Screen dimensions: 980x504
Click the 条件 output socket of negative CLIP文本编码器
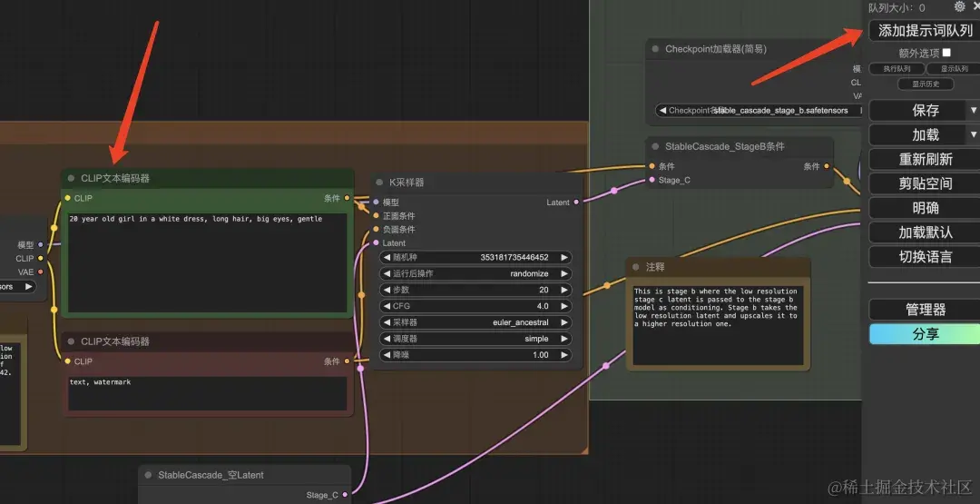(x=347, y=361)
